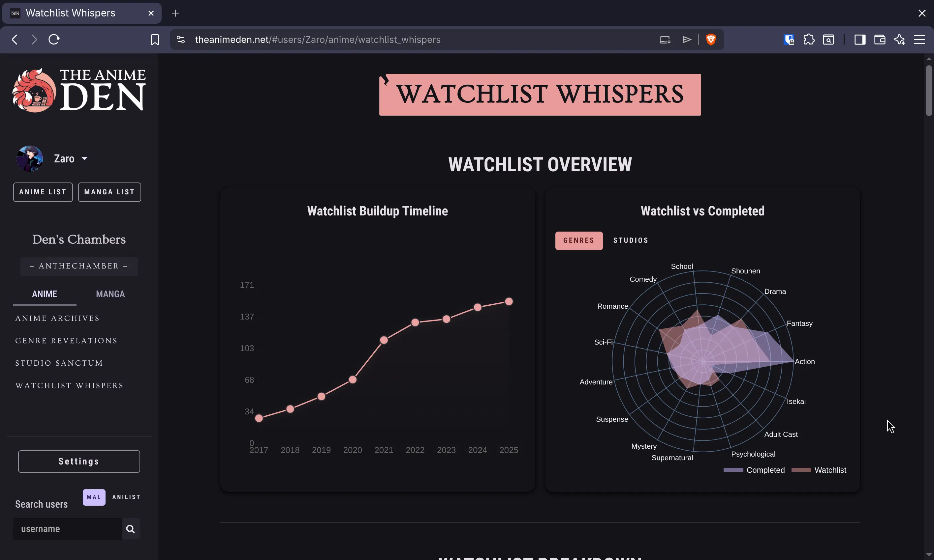Open the Brave Wallet icon
This screenshot has height=560, width=934.
tap(880, 39)
